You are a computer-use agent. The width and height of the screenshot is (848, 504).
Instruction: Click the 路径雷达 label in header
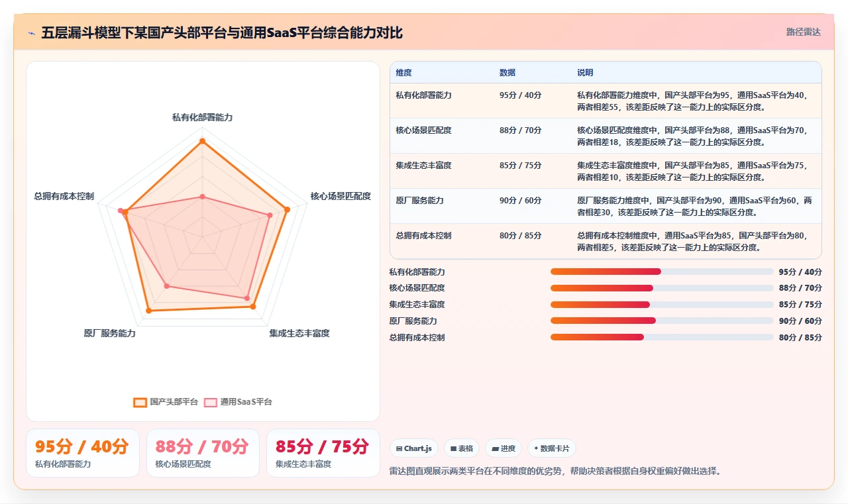[x=803, y=32]
